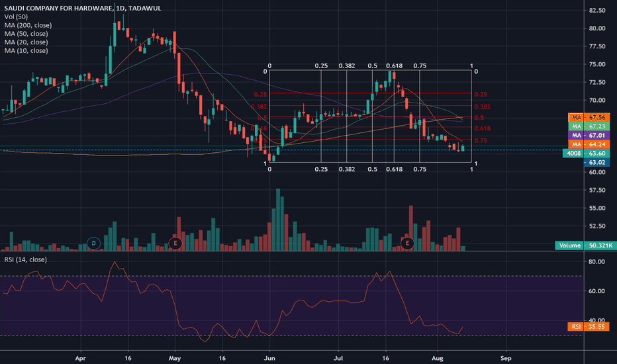The height and width of the screenshot is (364, 617).
Task: Click the 60.00 RSI axis label
Action: point(597,291)
